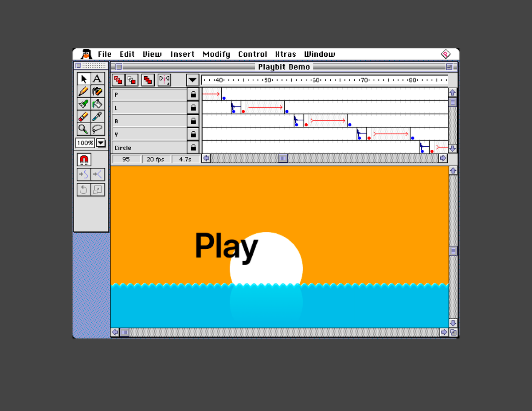The width and height of the screenshot is (532, 411).
Task: Toggle the first onion skin button
Action: tap(118, 80)
